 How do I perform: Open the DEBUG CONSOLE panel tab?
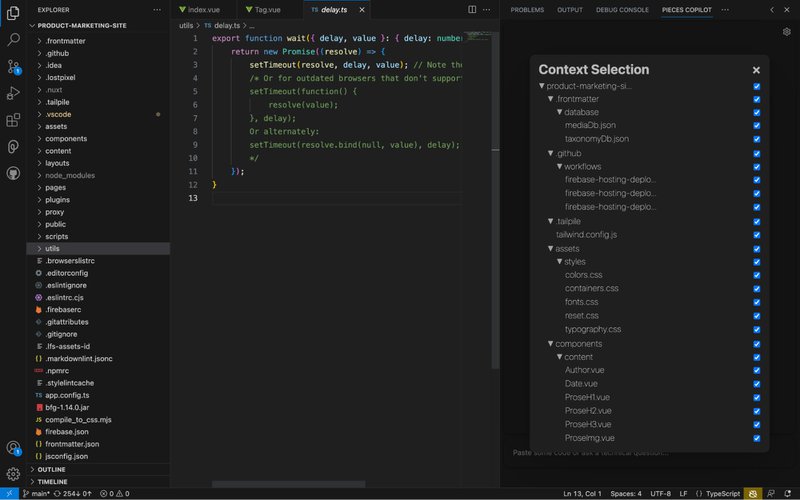tap(622, 10)
